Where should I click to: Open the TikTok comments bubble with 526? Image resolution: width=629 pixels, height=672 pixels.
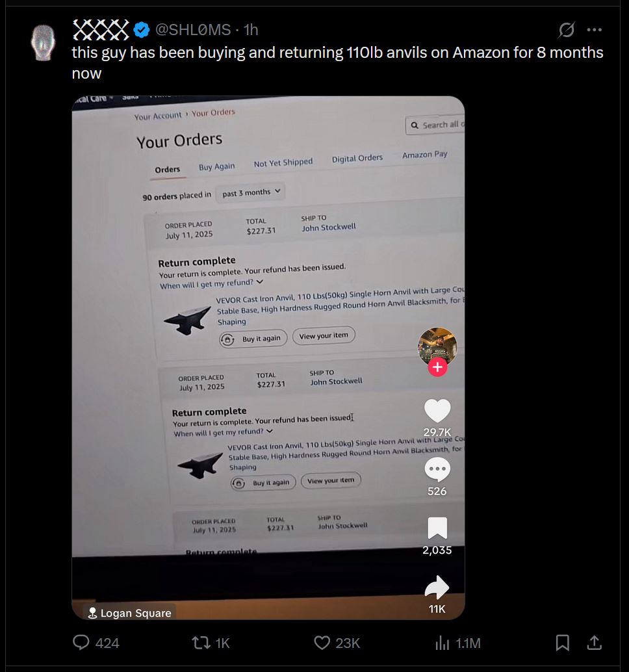(437, 469)
